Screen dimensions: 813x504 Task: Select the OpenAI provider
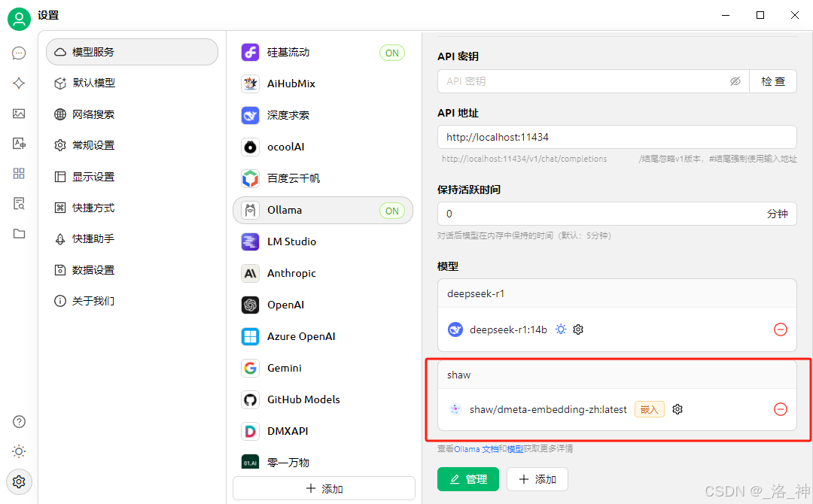[323, 305]
